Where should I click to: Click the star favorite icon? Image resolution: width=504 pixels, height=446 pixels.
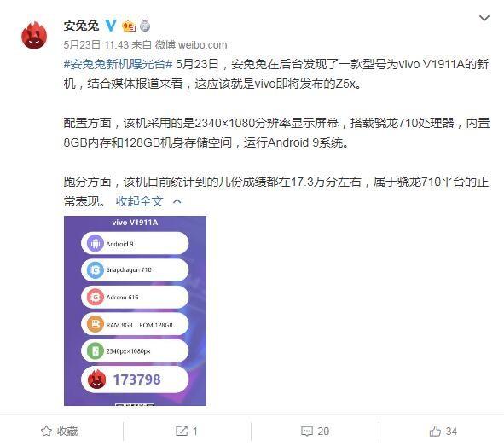[x=46, y=431]
